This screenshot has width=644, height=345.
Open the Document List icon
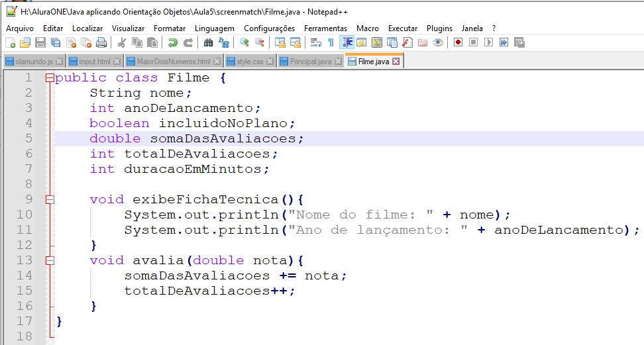pyautogui.click(x=392, y=42)
